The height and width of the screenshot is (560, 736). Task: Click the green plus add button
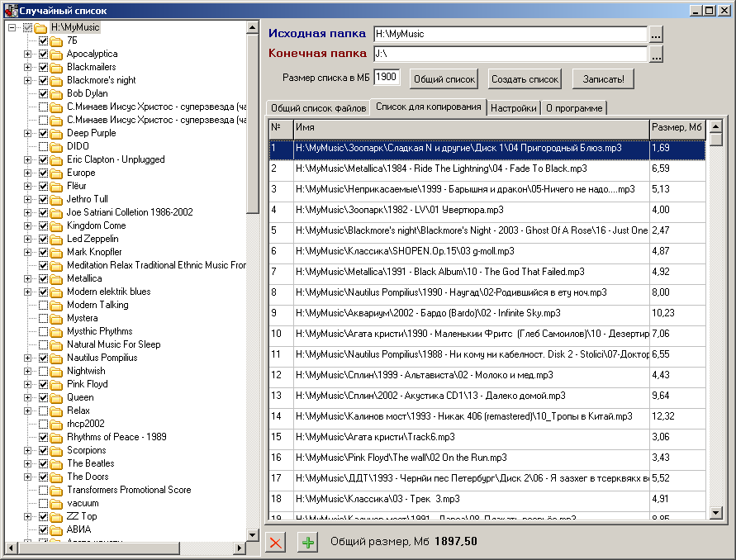[x=308, y=542]
